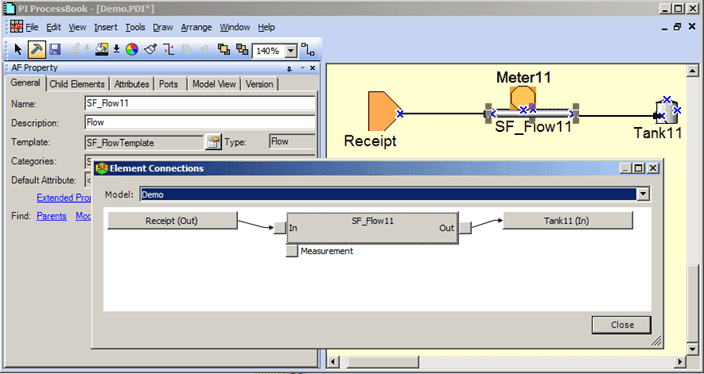Click the paint bucket fill icon
This screenshot has width=704, height=374.
[102, 50]
